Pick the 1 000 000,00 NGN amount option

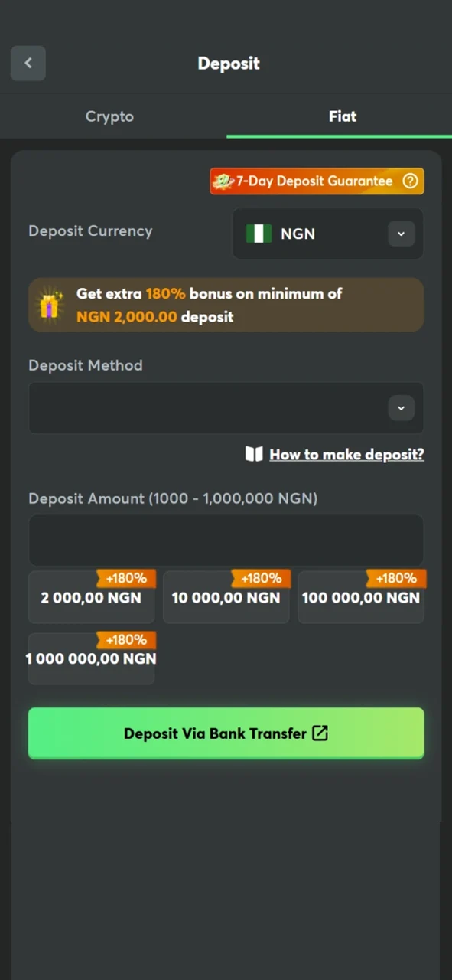point(91,658)
